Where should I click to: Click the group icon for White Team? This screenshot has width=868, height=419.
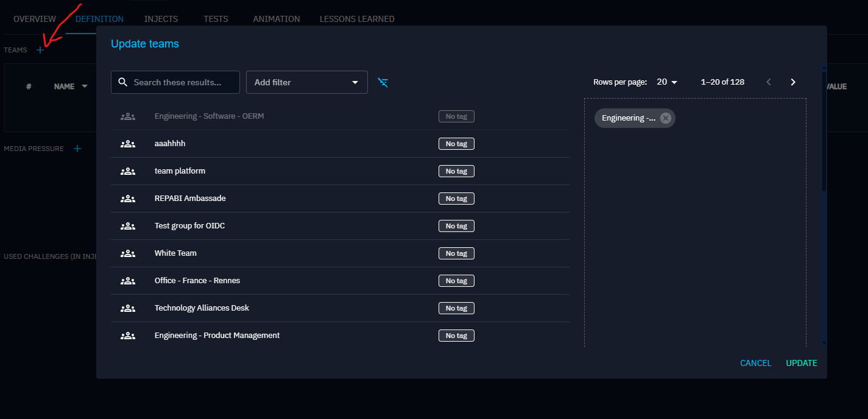point(127,253)
